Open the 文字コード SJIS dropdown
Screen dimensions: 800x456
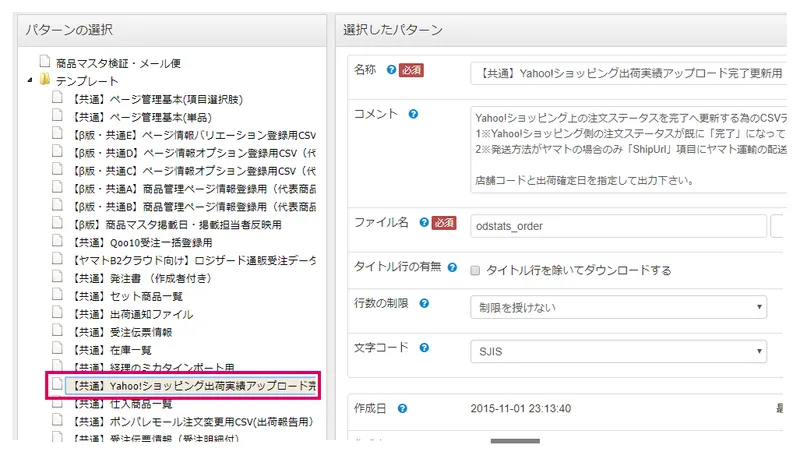tap(618, 351)
